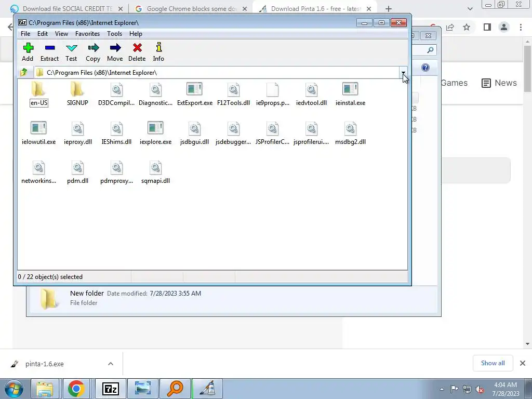This screenshot has height=399, width=532.
Task: Click Show all downloads button
Action: (493, 363)
